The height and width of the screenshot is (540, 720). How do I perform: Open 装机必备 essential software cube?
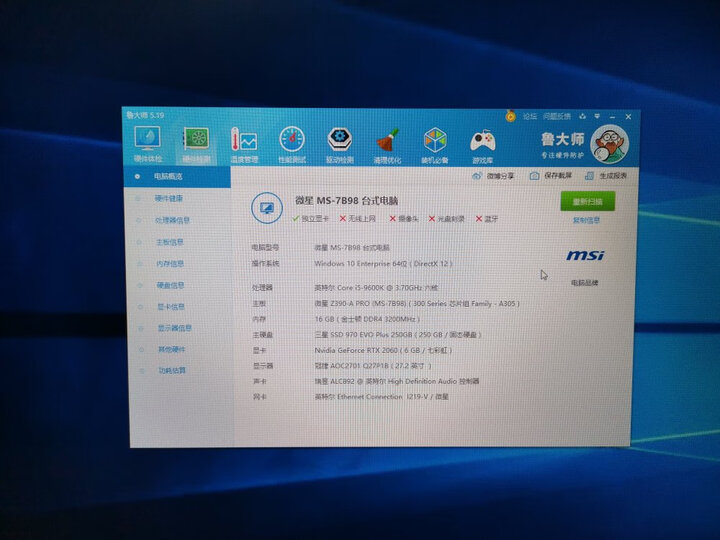[x=435, y=146]
